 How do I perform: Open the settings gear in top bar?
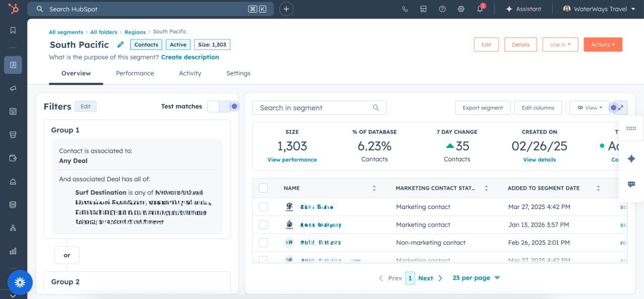(461, 9)
